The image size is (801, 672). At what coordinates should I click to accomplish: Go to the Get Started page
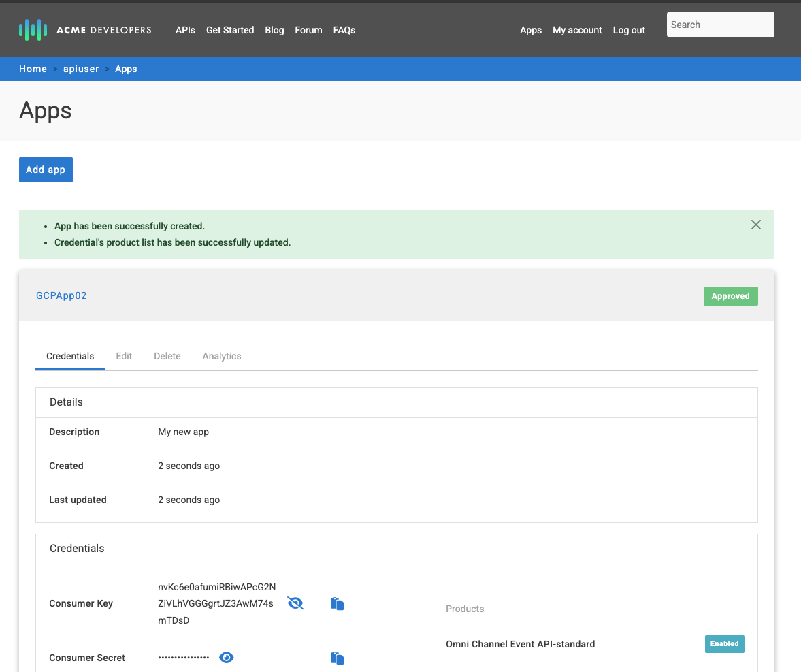(230, 30)
